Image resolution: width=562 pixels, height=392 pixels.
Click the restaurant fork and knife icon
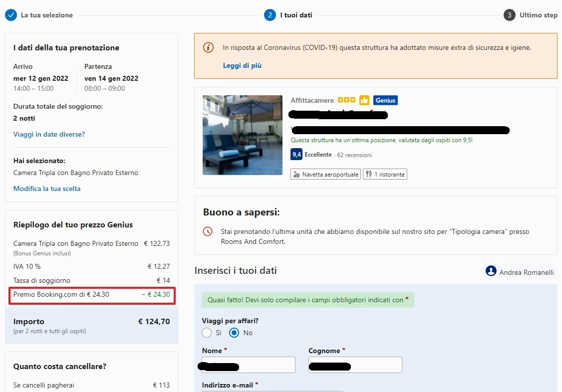[x=368, y=175]
